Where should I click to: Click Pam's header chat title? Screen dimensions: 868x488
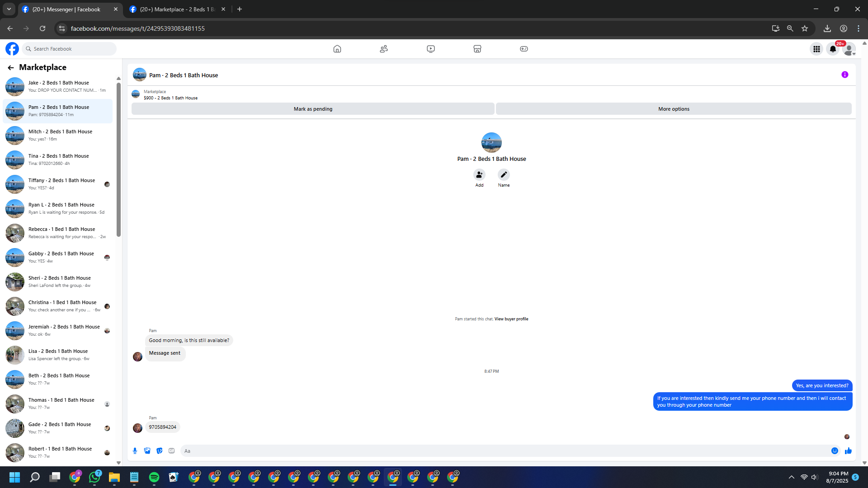[184, 75]
